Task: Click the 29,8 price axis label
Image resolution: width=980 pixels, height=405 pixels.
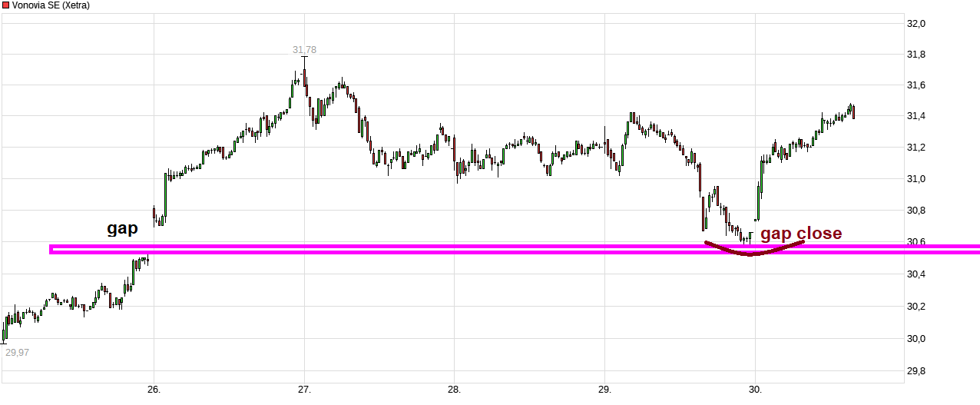Action: pos(917,370)
